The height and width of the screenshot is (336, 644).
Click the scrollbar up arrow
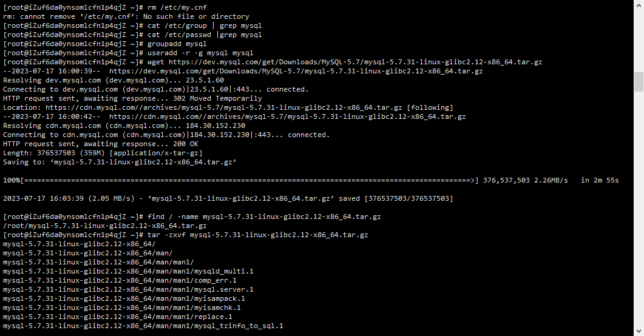[x=639, y=4]
